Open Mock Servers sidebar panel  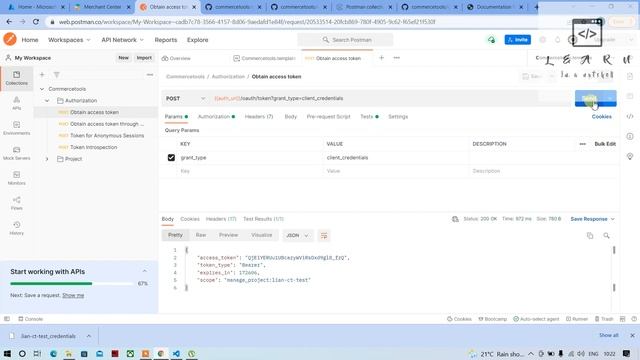(16, 153)
